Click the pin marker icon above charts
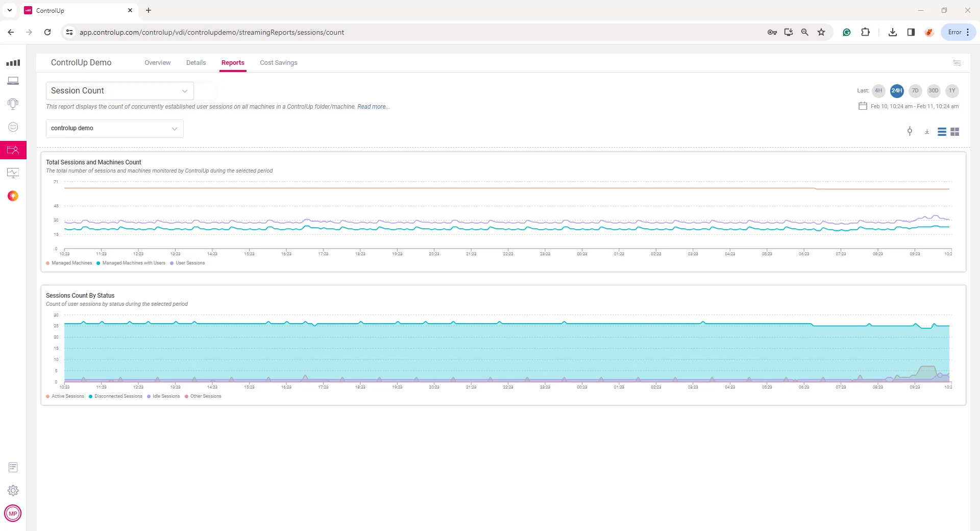The height and width of the screenshot is (531, 980). coord(910,131)
